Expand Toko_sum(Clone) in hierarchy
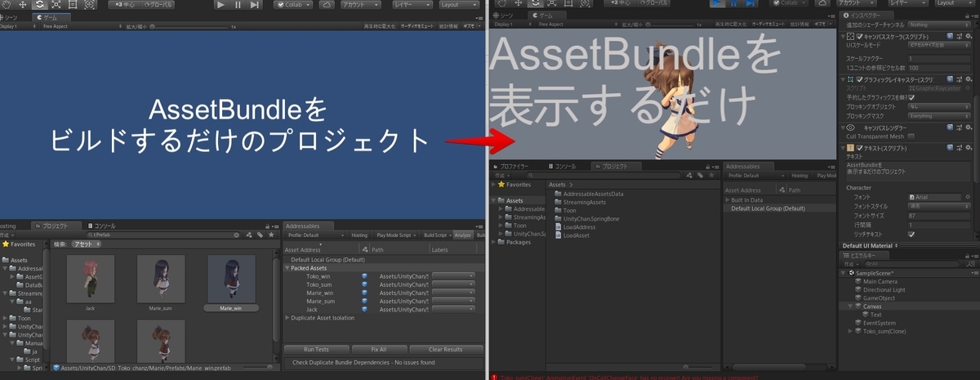Viewport: 980px width, 380px height. pyautogui.click(x=852, y=331)
